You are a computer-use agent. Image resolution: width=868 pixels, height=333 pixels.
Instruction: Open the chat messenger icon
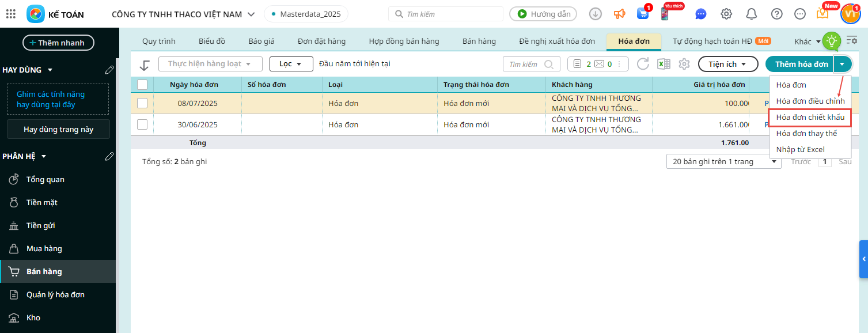(x=700, y=14)
